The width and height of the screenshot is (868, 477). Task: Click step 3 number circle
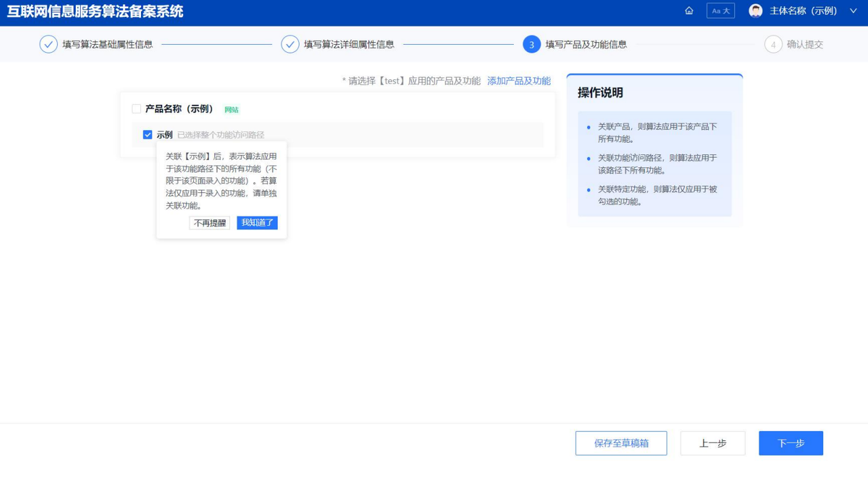532,44
